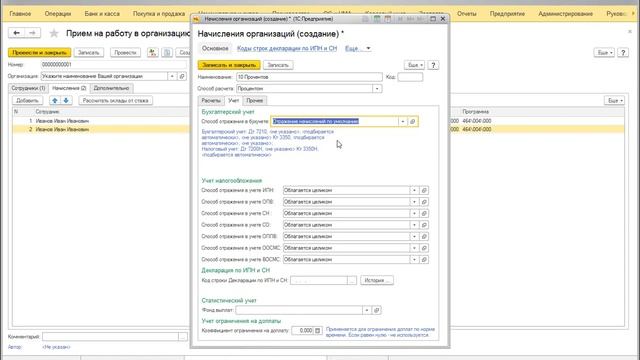Viewport: 640px width, 360px height.
Task: Open the Главное section menu
Action: click(20, 14)
